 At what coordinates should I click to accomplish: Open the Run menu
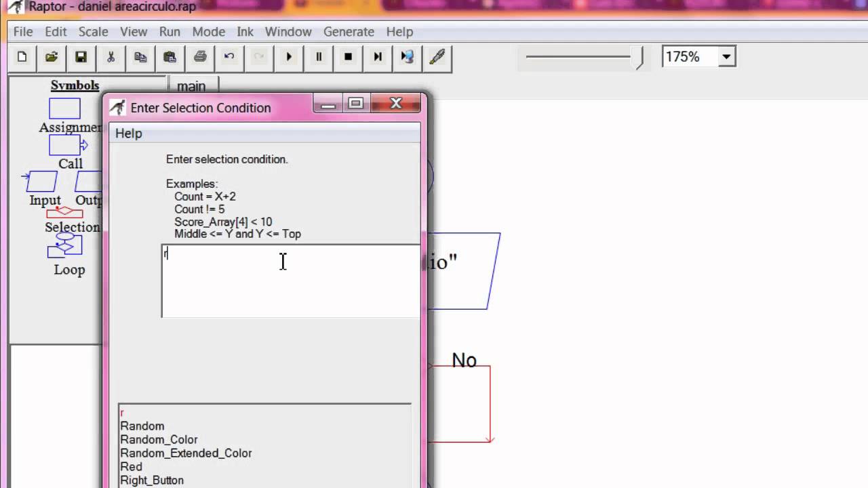click(x=170, y=32)
